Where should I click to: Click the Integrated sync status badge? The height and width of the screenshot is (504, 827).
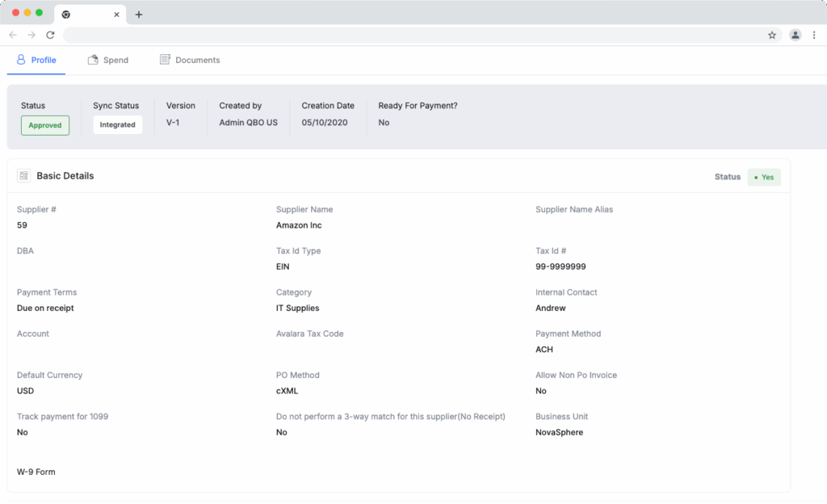[117, 124]
